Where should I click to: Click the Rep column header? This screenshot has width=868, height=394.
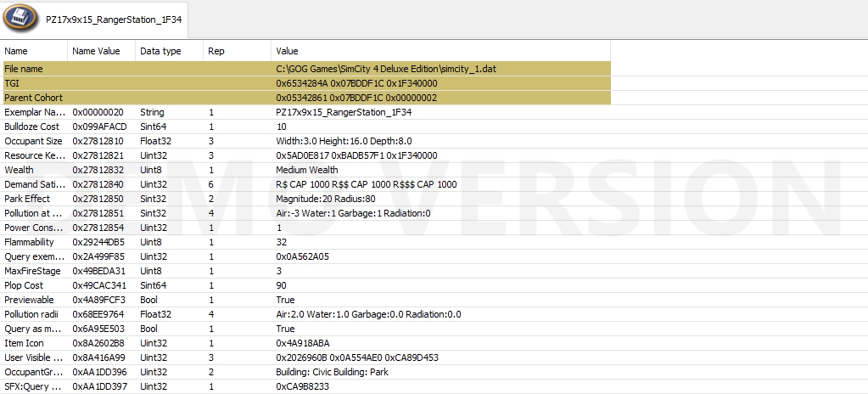click(x=237, y=51)
